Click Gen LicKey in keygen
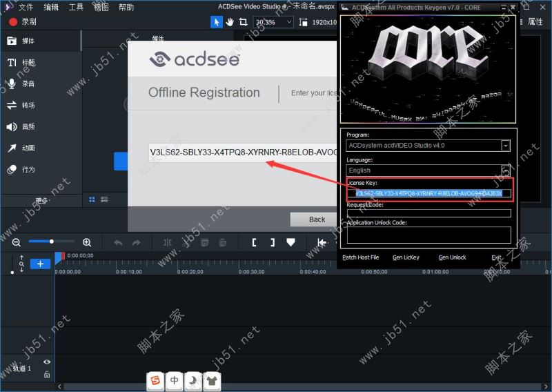The image size is (552, 392). coord(406,257)
